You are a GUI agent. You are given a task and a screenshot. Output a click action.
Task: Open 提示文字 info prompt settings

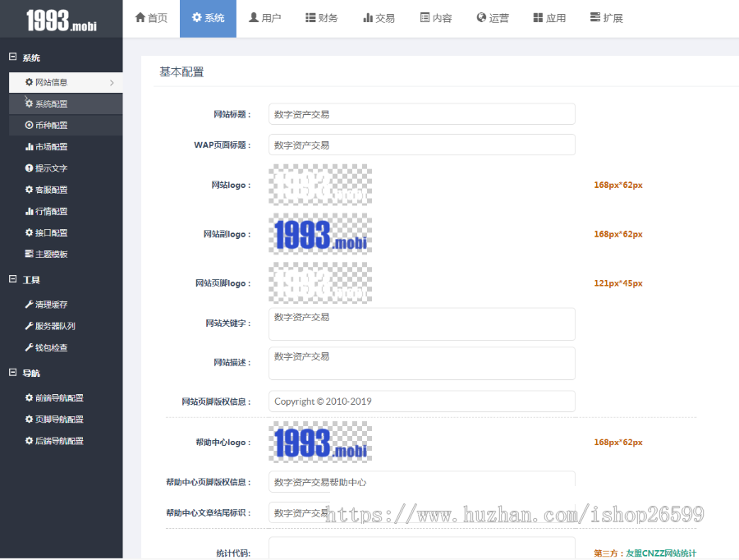click(44, 168)
